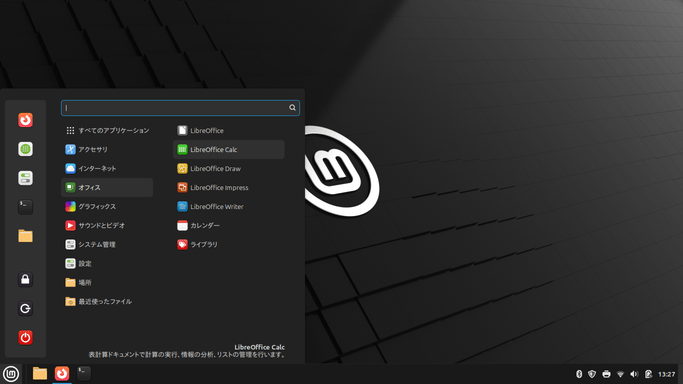Launch LibreOffice start center
This screenshot has width=683, height=384.
[229, 131]
